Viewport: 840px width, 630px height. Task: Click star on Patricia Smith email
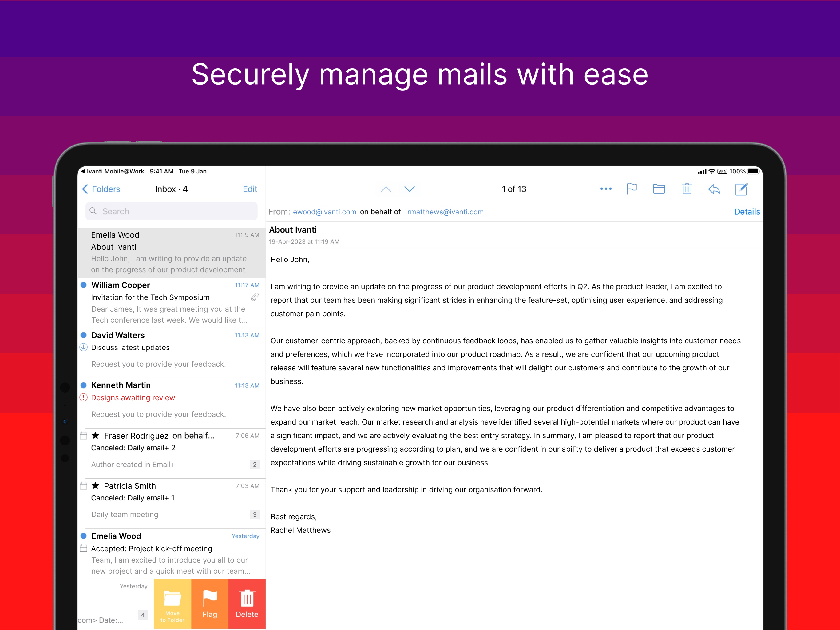[x=95, y=486]
